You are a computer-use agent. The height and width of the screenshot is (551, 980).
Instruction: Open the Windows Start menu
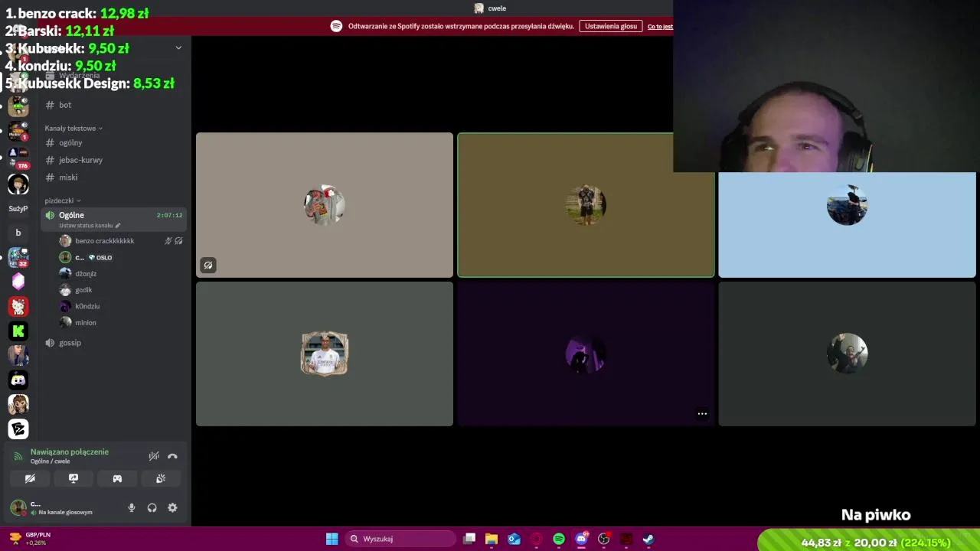332,539
